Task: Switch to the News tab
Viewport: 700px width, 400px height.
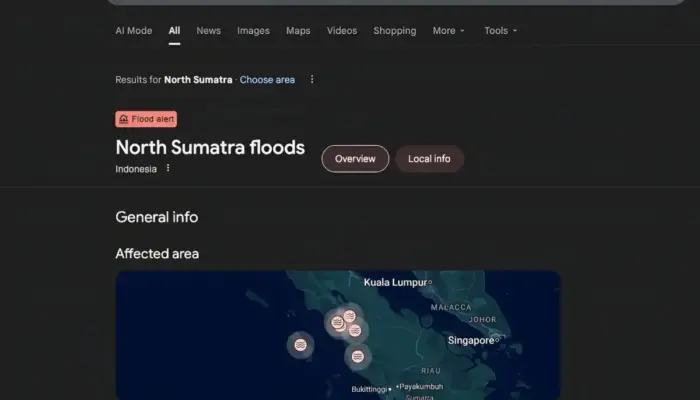Action: pos(208,31)
